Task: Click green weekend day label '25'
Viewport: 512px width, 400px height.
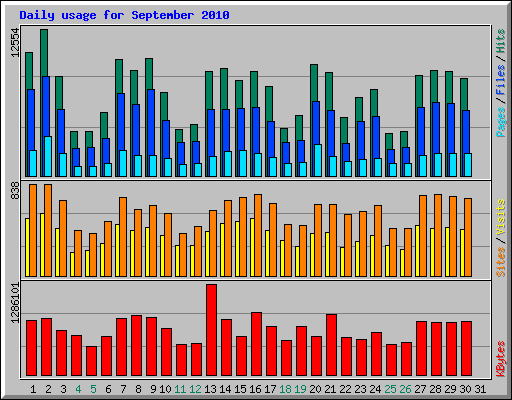Action: (x=390, y=389)
